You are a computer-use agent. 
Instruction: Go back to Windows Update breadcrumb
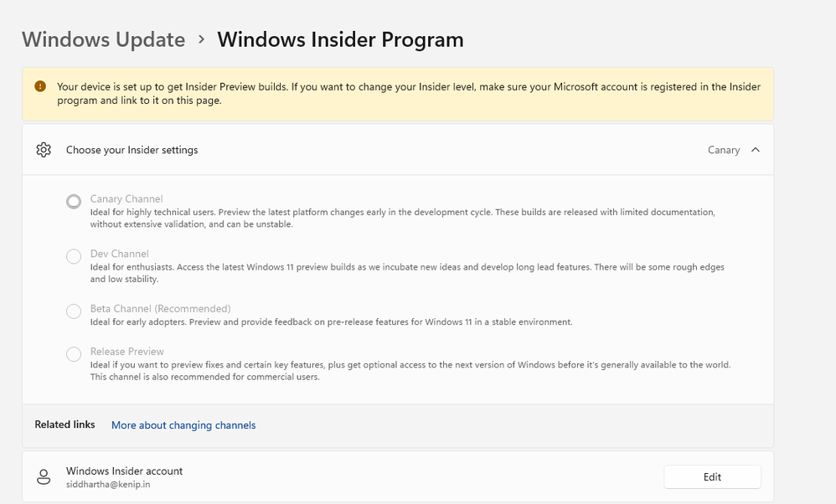point(103,39)
